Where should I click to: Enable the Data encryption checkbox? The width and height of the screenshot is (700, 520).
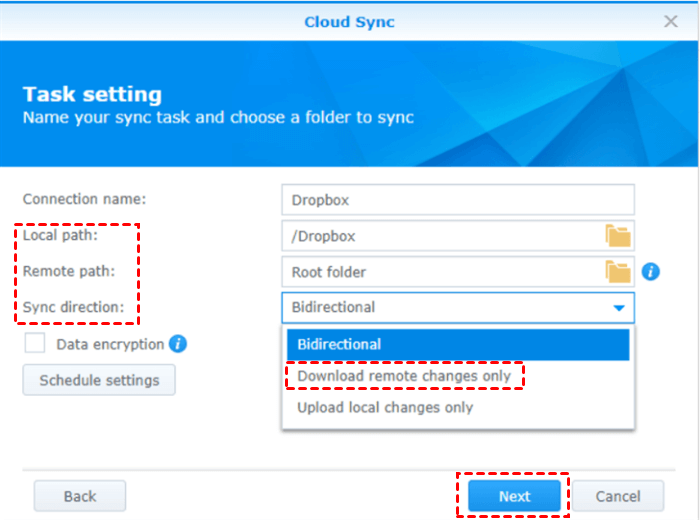point(35,344)
